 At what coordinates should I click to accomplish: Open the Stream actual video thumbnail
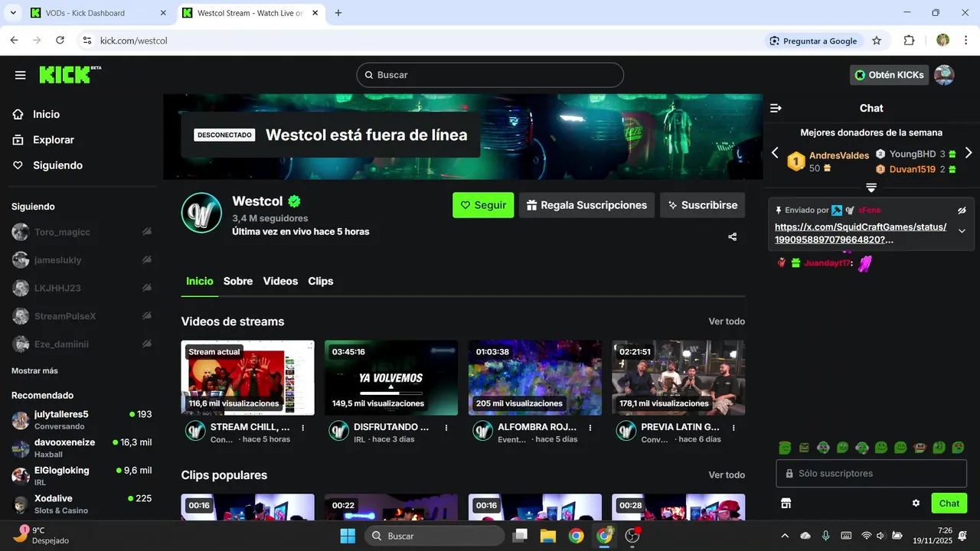coord(248,378)
